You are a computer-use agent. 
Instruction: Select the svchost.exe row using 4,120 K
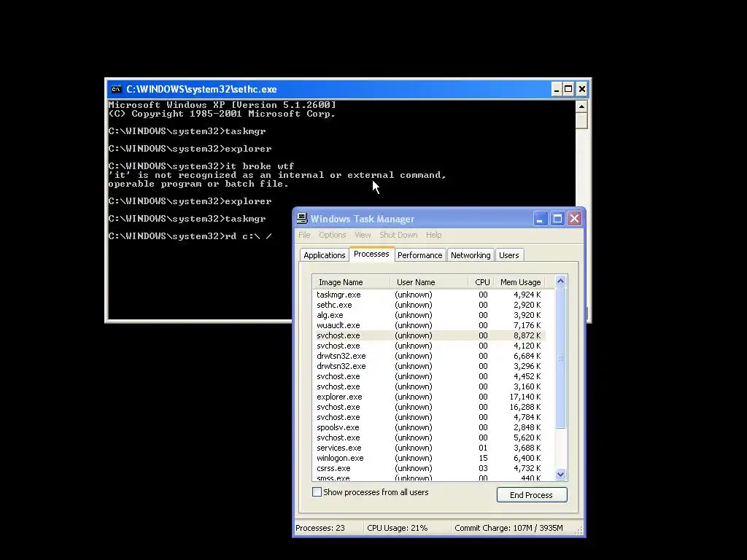point(429,346)
